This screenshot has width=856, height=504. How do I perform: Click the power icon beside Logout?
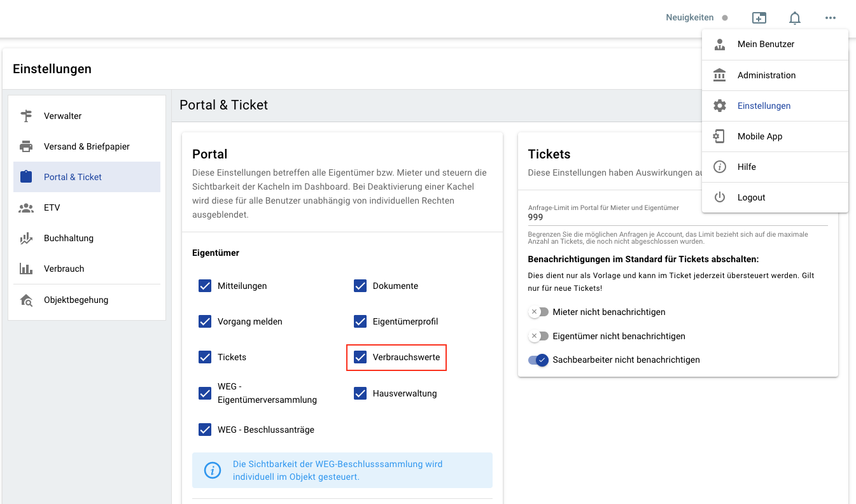[720, 197]
